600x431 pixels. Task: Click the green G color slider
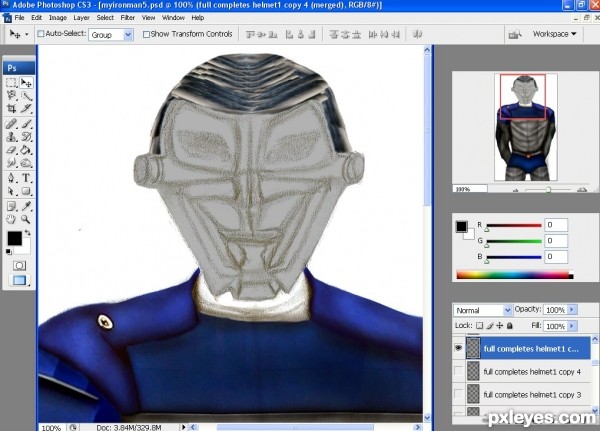[514, 241]
